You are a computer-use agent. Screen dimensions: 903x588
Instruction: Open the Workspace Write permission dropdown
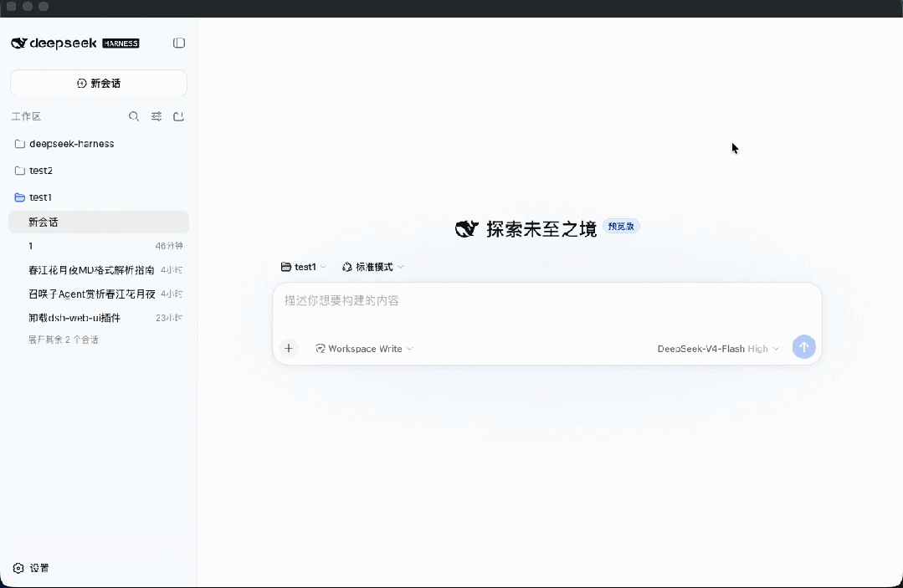[364, 349]
